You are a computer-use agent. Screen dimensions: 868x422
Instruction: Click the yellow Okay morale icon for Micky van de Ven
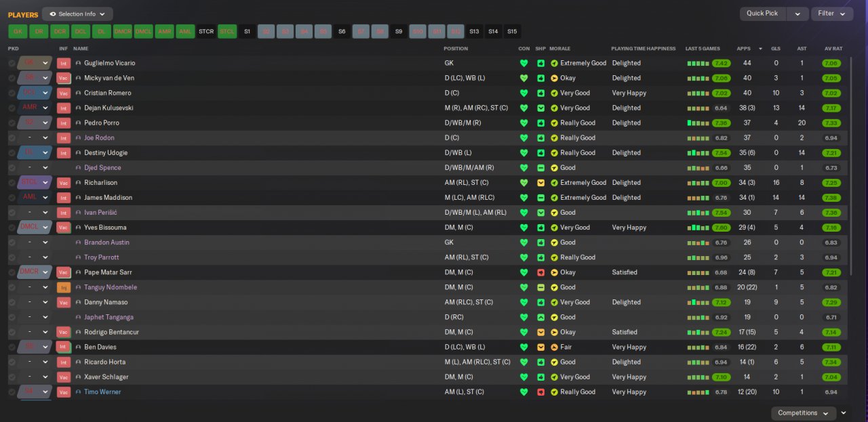554,78
